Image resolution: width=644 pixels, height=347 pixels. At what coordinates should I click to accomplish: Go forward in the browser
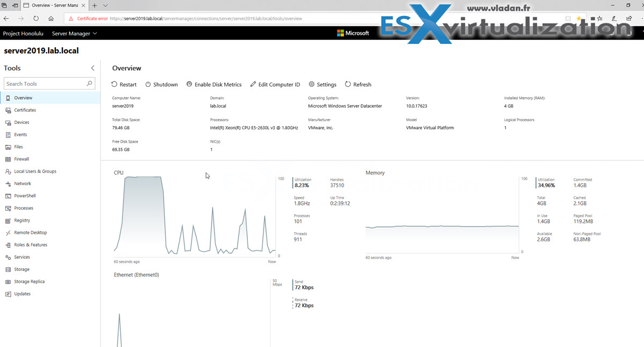21,18
